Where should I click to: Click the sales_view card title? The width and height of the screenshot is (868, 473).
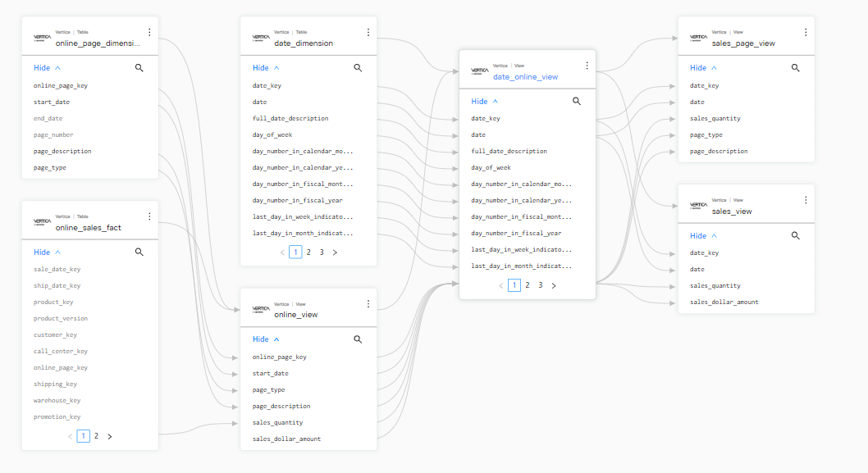[731, 211]
